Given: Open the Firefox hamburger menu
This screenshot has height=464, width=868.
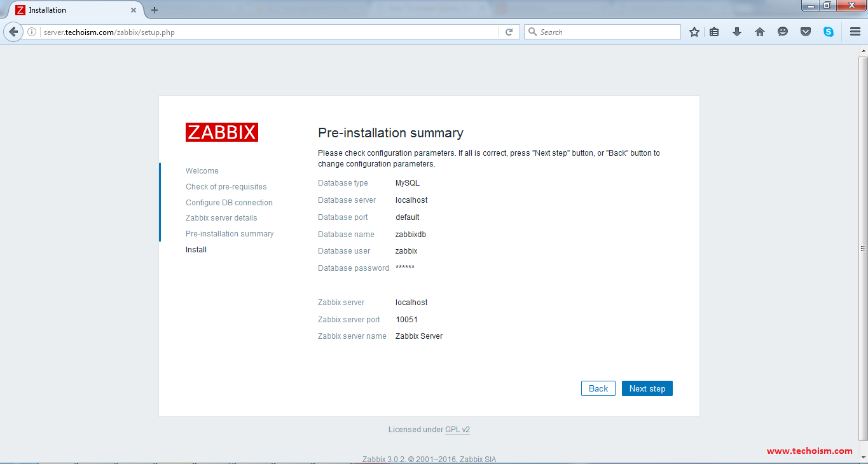Looking at the screenshot, I should [855, 32].
